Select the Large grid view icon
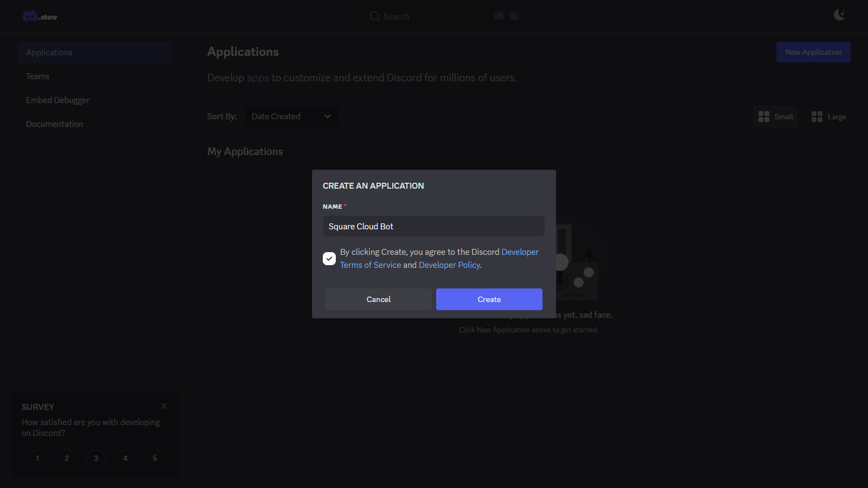The width and height of the screenshot is (868, 488). coord(817,117)
